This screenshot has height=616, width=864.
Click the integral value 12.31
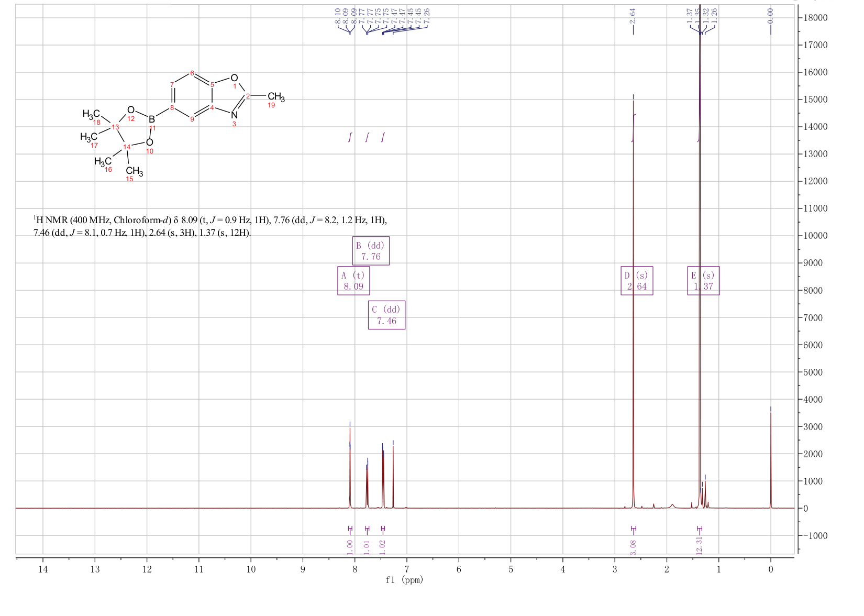(x=700, y=545)
